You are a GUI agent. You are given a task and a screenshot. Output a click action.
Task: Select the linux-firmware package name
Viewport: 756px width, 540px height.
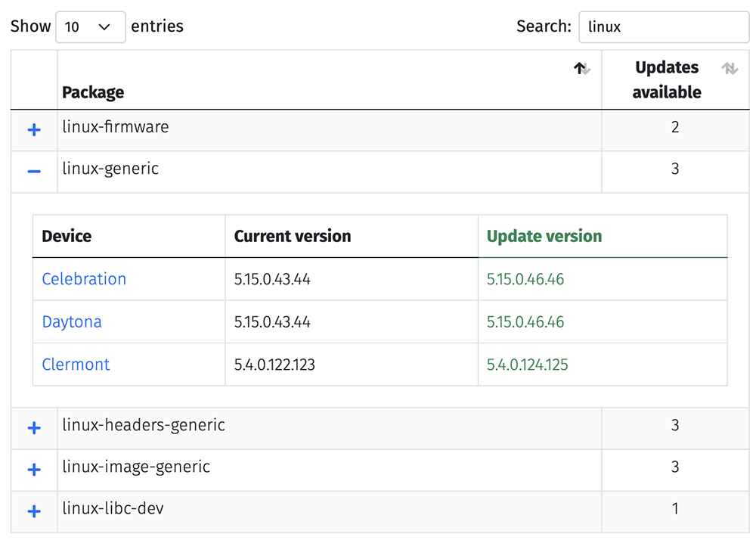coord(116,127)
